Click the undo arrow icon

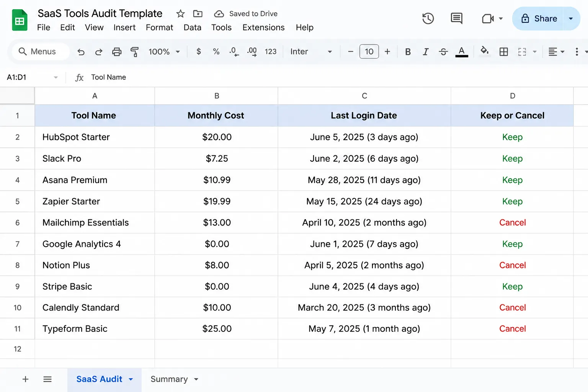tap(81, 52)
